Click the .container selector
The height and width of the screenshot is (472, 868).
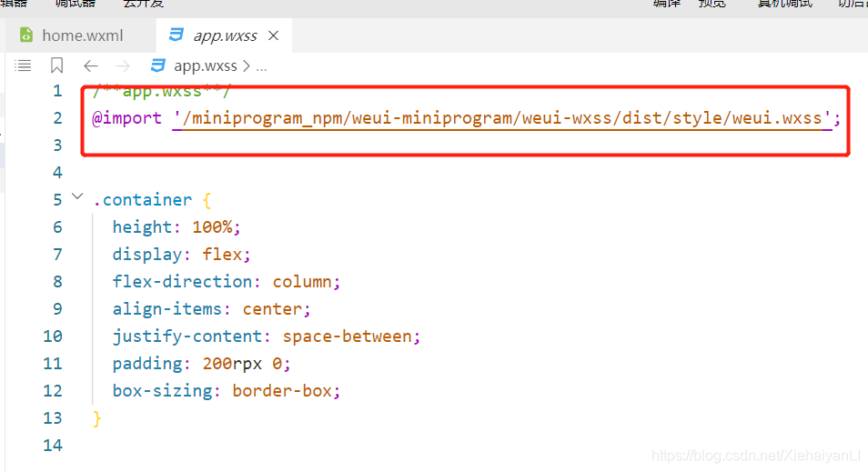(x=142, y=200)
